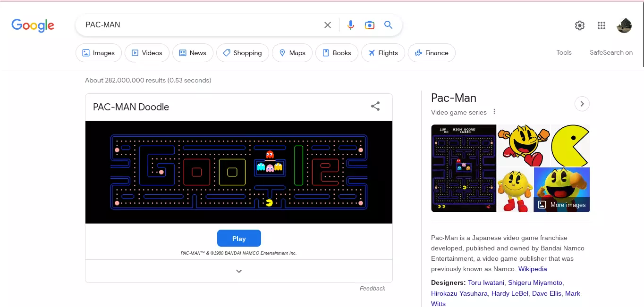Open the More images button
Viewport: 644px width, 307px height.
tap(562, 205)
